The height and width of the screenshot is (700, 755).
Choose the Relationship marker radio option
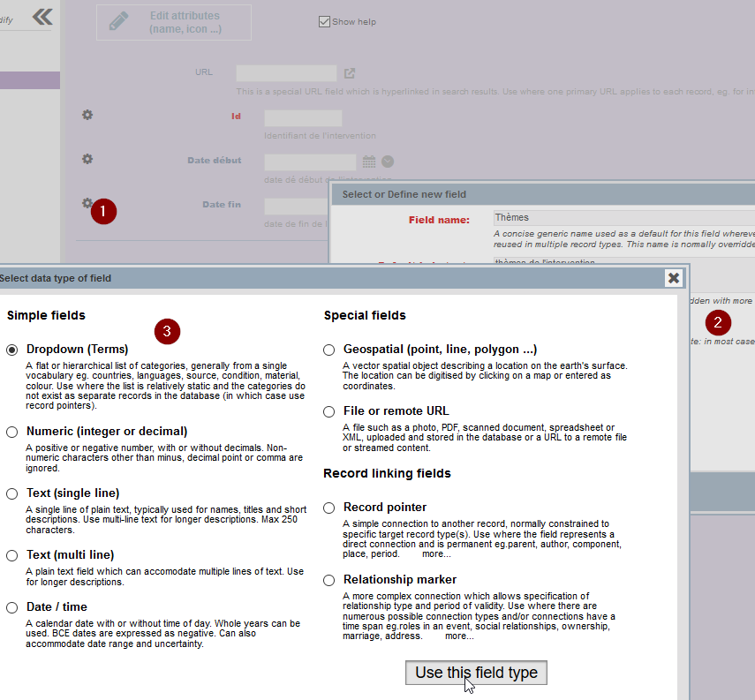coord(329,580)
